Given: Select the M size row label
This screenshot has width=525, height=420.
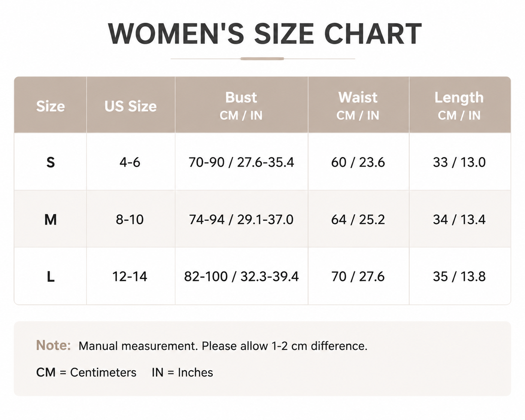Looking at the screenshot, I should tap(51, 220).
